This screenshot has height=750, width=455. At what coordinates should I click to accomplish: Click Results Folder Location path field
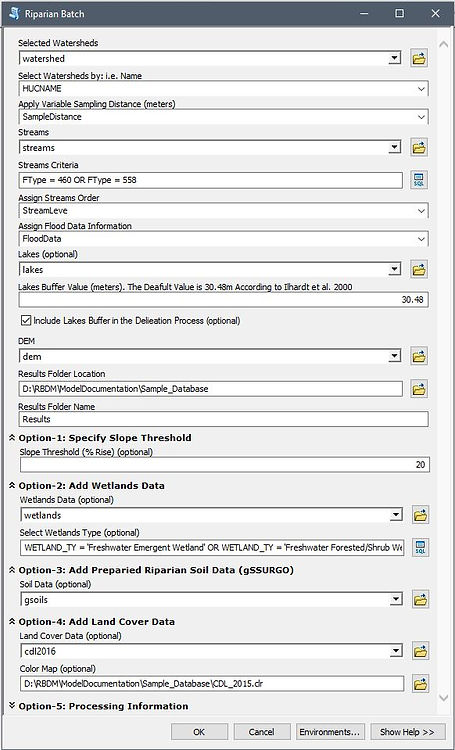[211, 389]
